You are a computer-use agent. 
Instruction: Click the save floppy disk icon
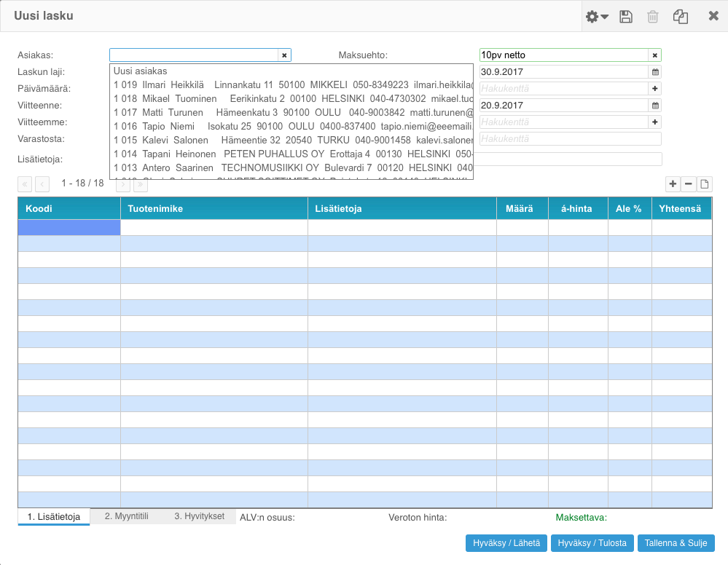(x=626, y=17)
